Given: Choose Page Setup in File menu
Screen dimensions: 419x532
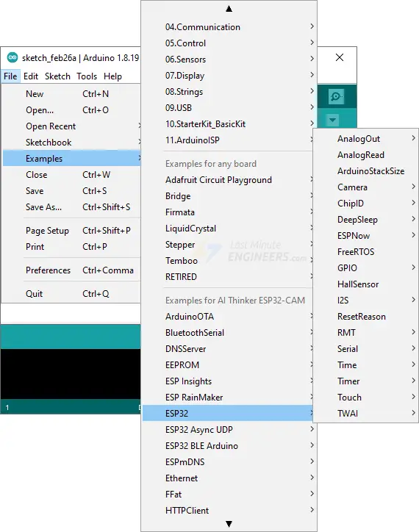Looking at the screenshot, I should tap(71, 231).
